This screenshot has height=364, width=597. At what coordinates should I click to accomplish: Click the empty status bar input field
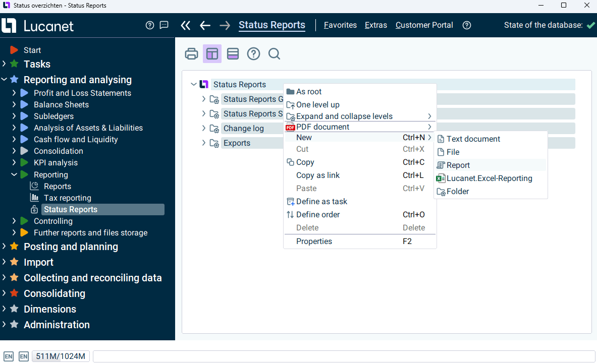[x=344, y=356]
